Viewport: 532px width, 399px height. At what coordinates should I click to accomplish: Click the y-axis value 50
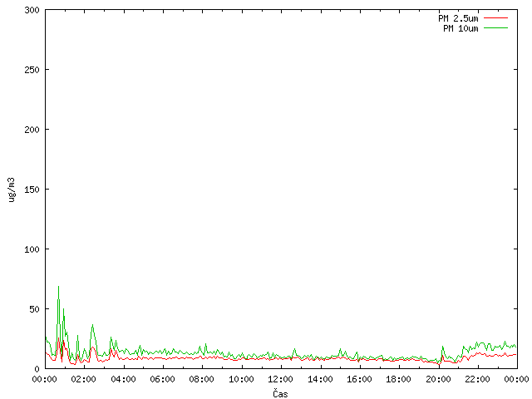click(x=34, y=309)
